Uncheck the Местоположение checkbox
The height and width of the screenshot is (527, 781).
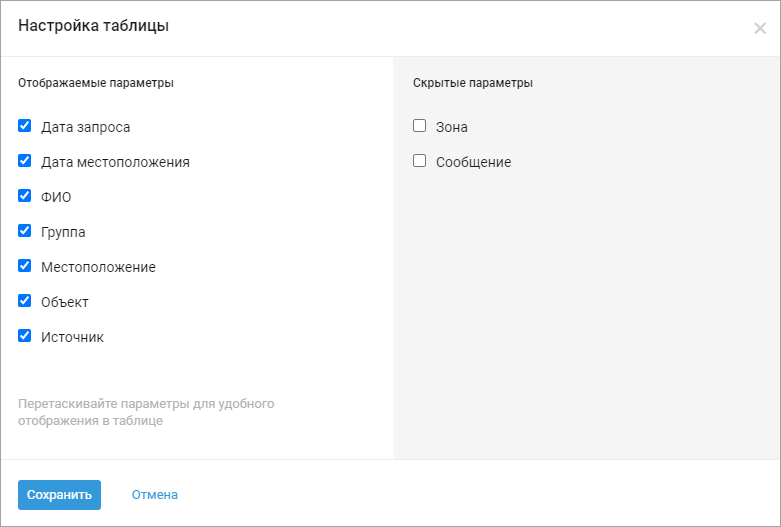25,266
